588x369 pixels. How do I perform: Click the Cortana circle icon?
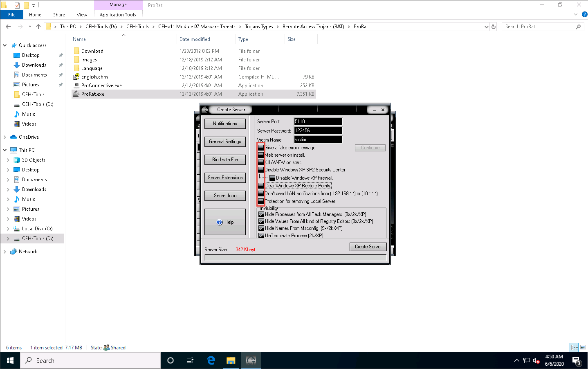[x=171, y=360]
